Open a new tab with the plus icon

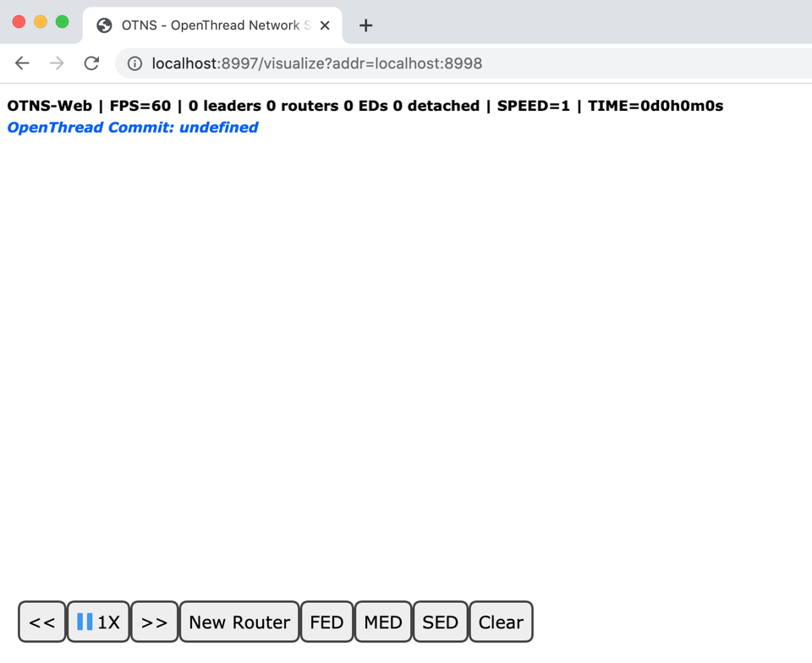click(x=365, y=25)
